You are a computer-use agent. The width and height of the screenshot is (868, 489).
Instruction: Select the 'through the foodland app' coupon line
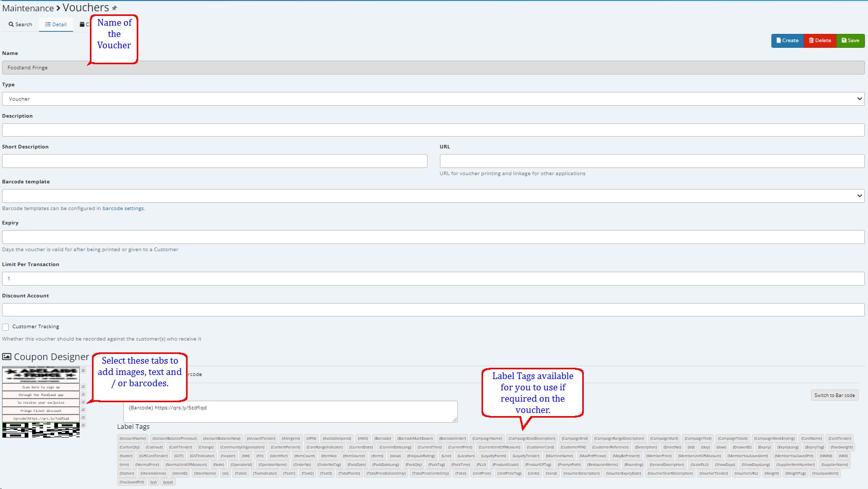[x=41, y=395]
